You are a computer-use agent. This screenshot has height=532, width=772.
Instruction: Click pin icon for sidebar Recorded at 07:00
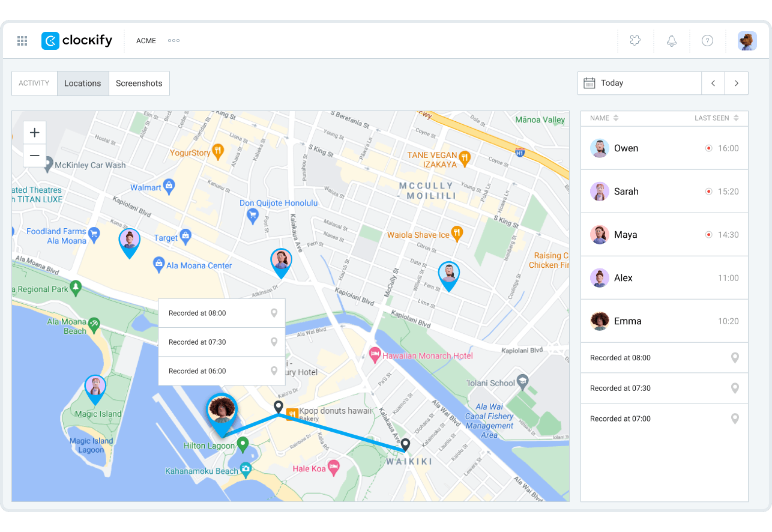pyautogui.click(x=735, y=419)
